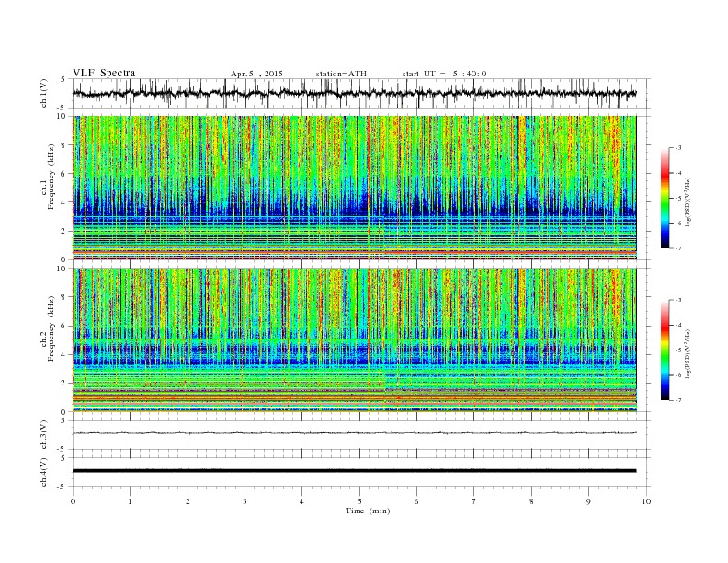Click the time axis tick label '10'
Image resolution: width=728 pixels, height=563 pixels.
coord(646,501)
